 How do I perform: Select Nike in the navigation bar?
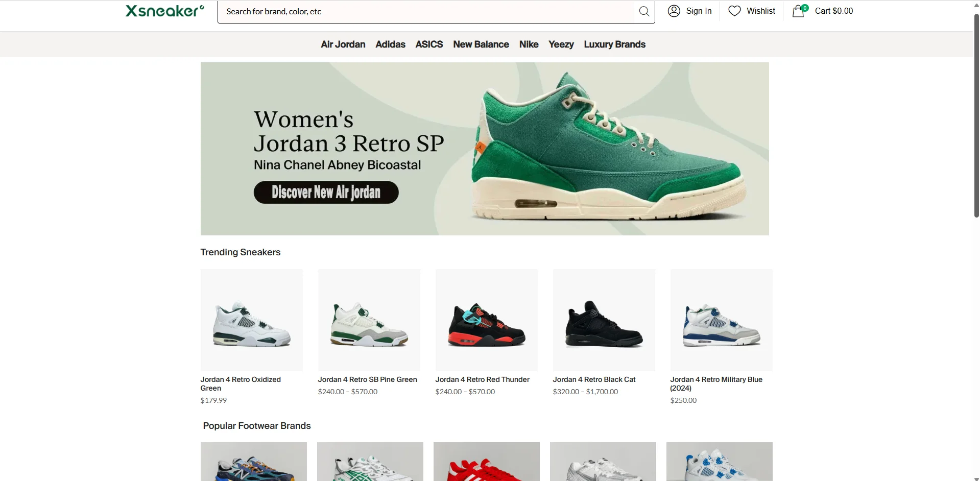pyautogui.click(x=529, y=44)
